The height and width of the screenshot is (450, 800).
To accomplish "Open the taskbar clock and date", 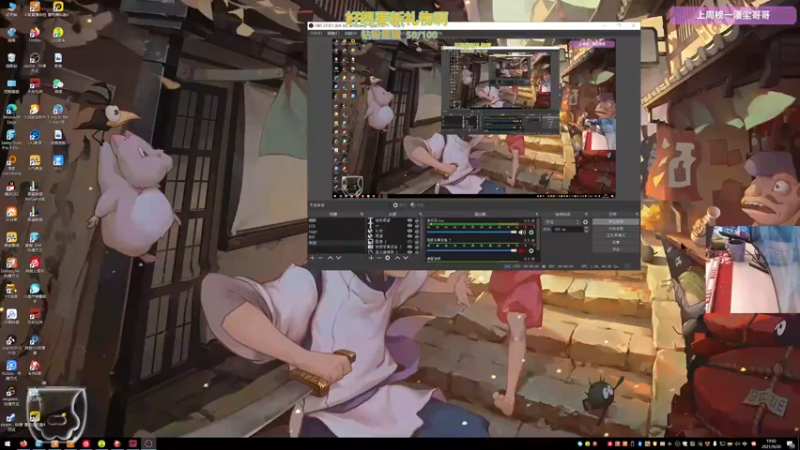I will 771,443.
